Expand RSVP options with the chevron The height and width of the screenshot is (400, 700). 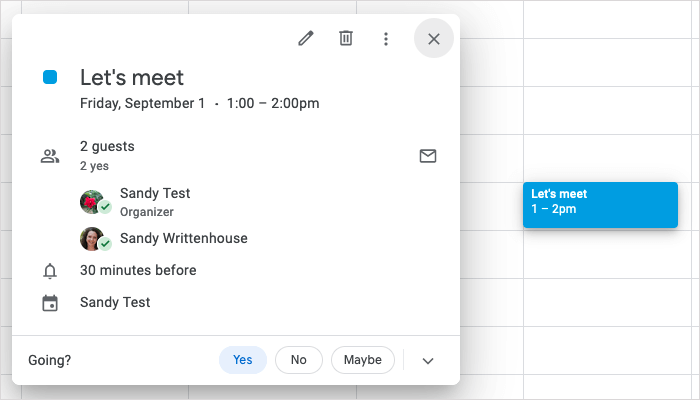coord(428,361)
